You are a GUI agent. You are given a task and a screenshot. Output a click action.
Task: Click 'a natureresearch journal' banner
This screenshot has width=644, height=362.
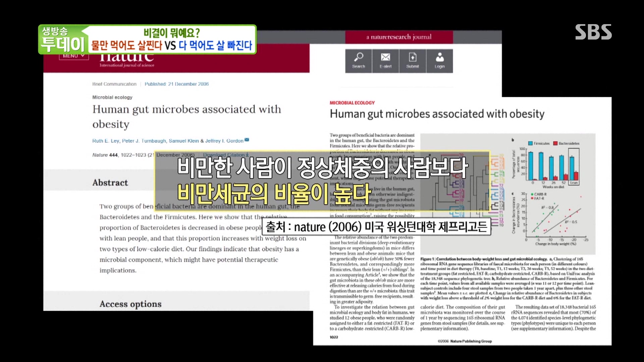[399, 37]
